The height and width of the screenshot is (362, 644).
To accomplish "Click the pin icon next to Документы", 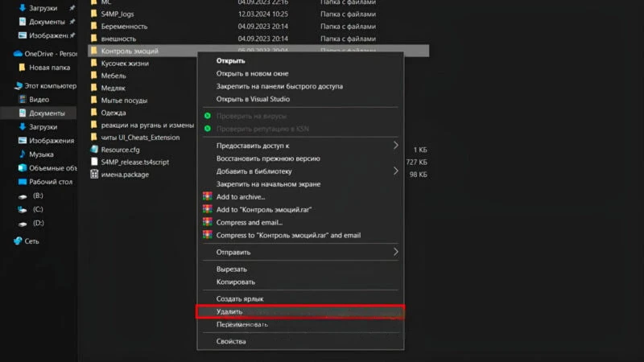I will pos(72,22).
